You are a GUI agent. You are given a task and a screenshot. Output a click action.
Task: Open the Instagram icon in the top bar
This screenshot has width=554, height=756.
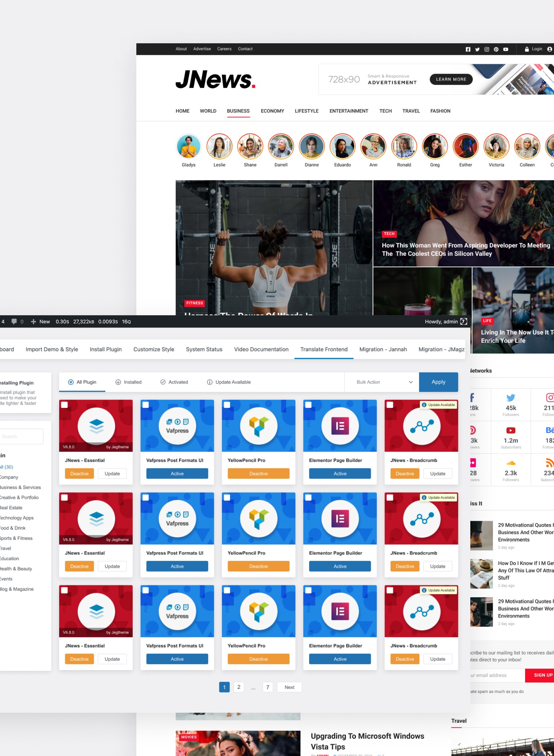click(487, 49)
